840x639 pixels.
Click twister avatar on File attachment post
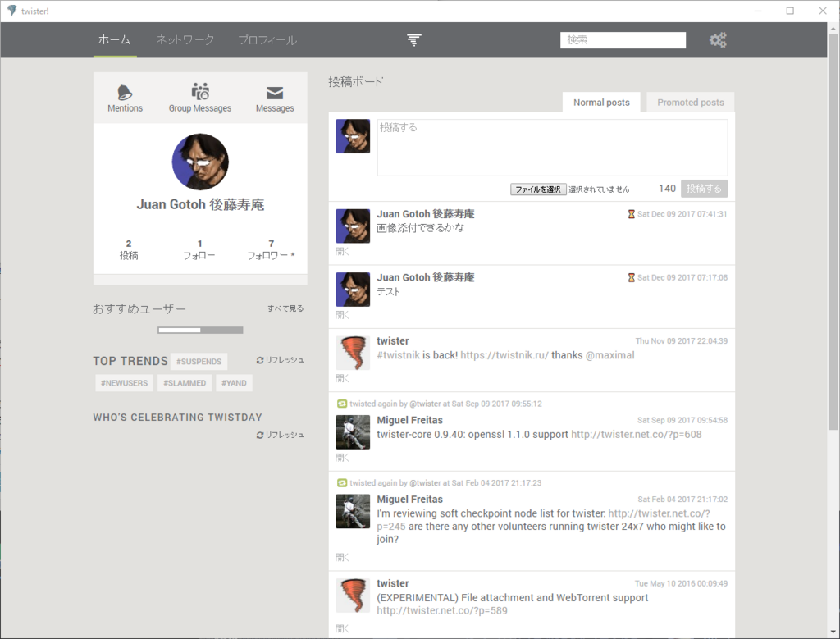pyautogui.click(x=353, y=595)
